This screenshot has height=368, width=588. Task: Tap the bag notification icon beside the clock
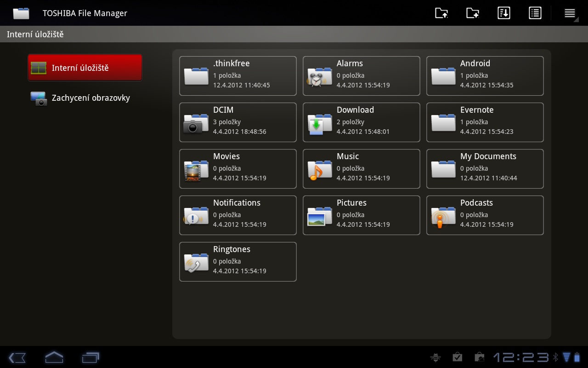(x=479, y=357)
